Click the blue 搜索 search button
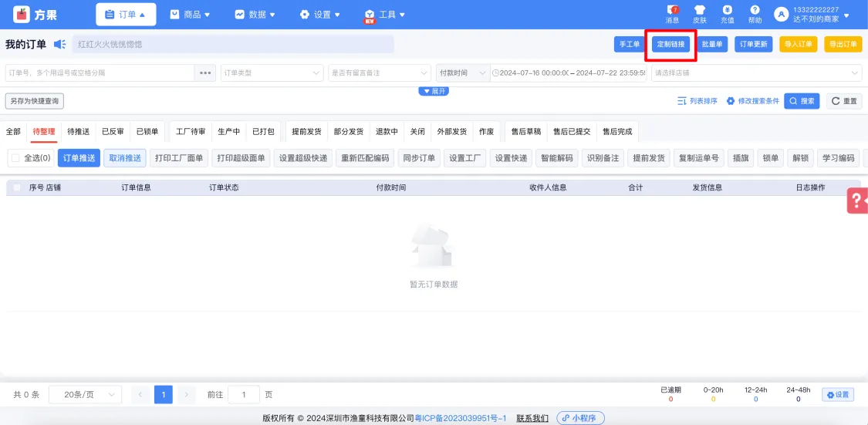The height and width of the screenshot is (425, 868). [x=802, y=101]
